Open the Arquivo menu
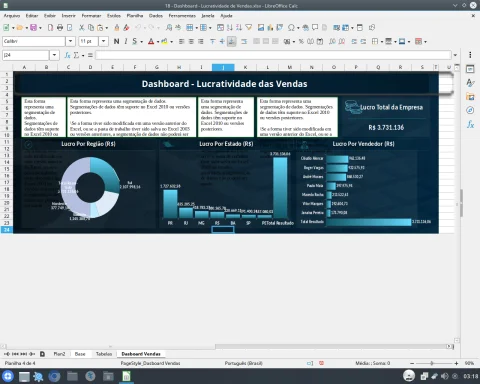This screenshot has height=384, width=480. (12, 16)
